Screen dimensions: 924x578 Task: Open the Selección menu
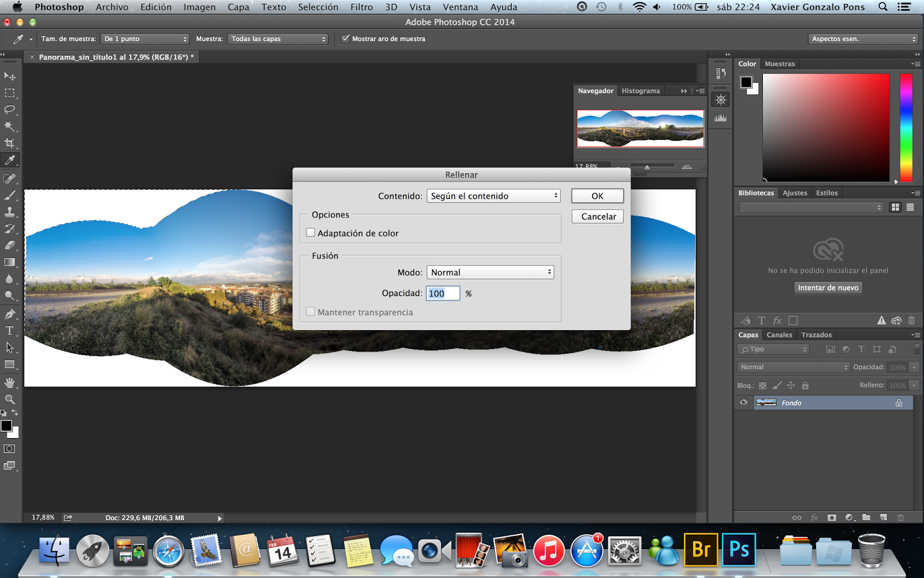pyautogui.click(x=318, y=7)
